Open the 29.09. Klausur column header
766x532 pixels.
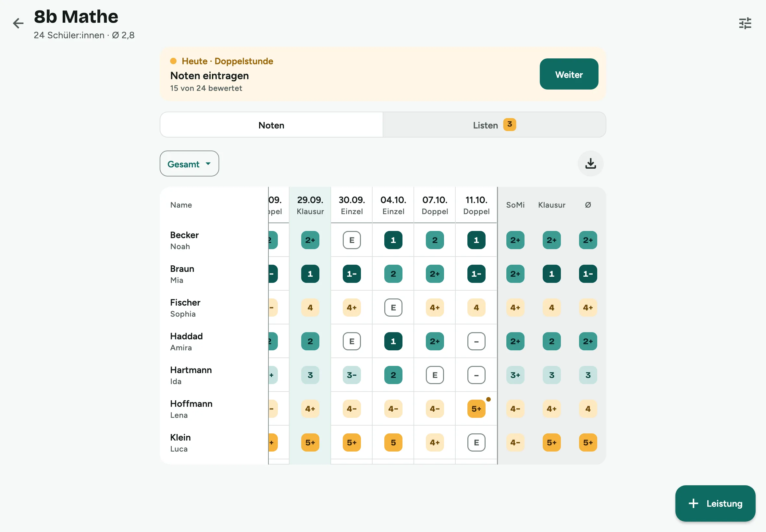[x=310, y=205]
